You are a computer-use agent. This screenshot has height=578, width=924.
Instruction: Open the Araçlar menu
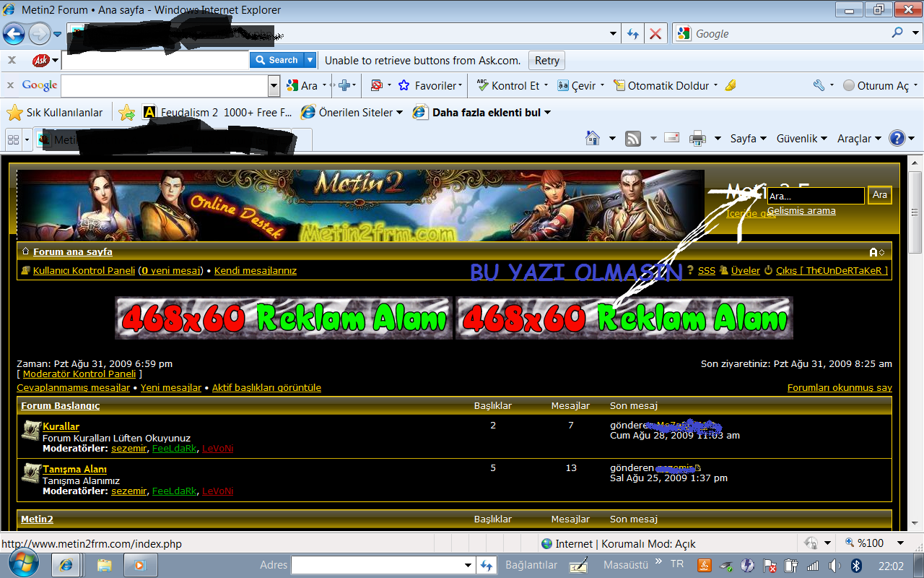click(x=859, y=139)
